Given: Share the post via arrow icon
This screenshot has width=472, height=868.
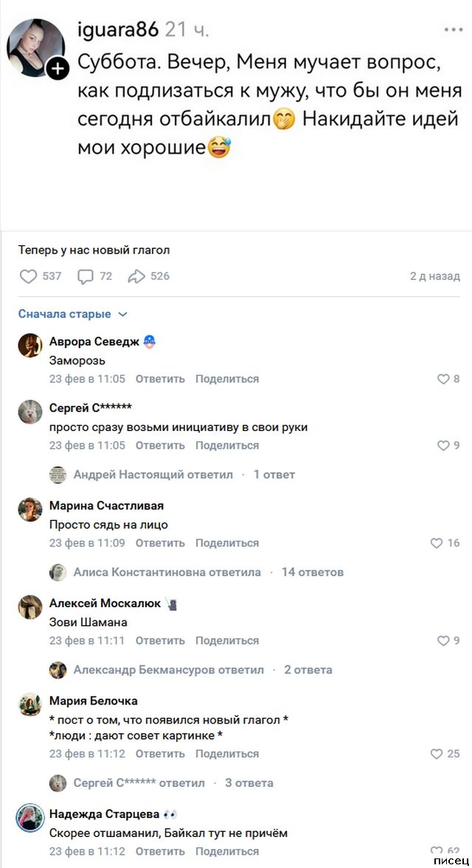Looking at the screenshot, I should pyautogui.click(x=136, y=276).
